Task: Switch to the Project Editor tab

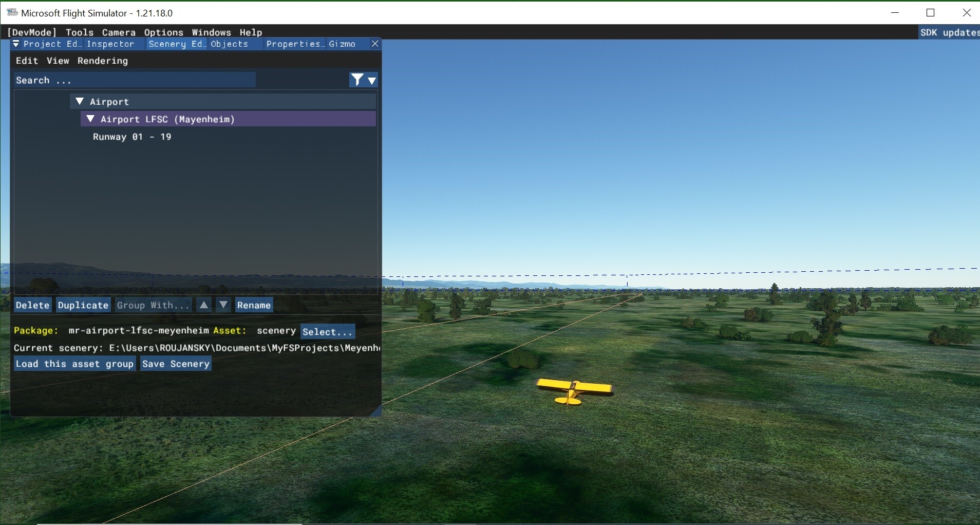Action: click(52, 44)
